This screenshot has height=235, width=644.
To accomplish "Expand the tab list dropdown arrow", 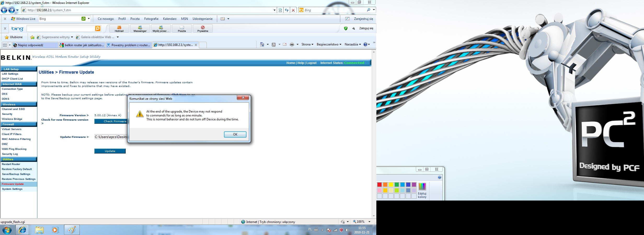I will coord(10,45).
